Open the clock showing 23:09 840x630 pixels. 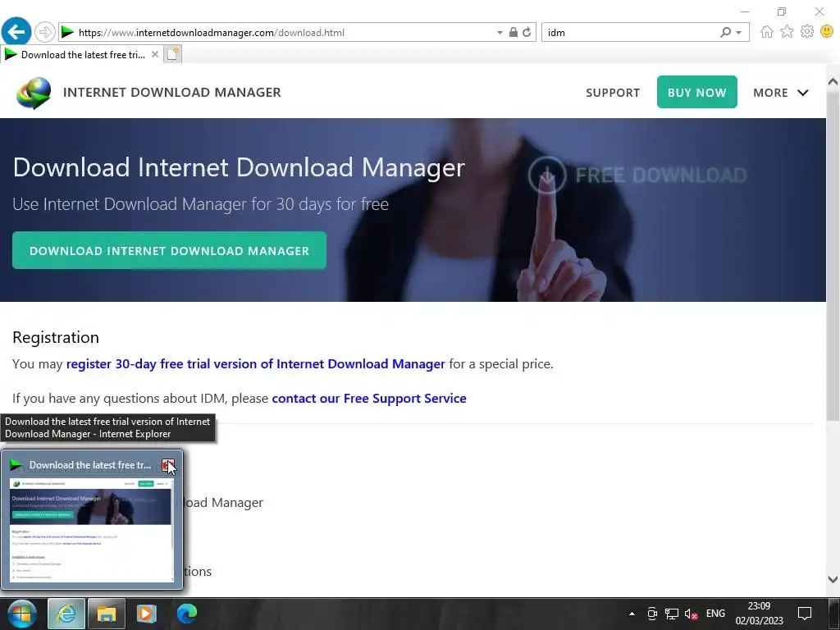click(759, 614)
